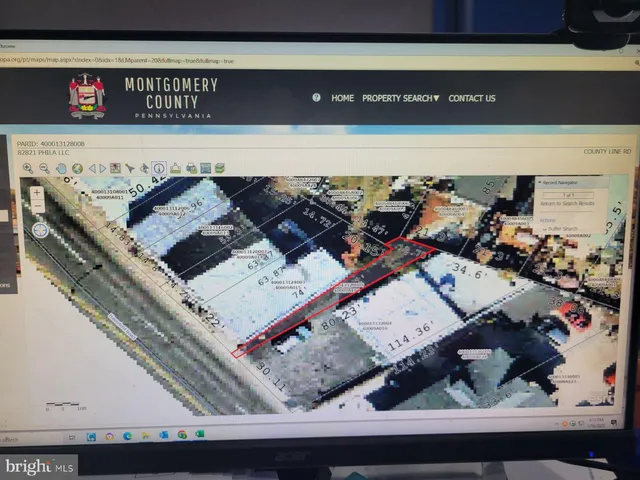This screenshot has height=480, width=640.
Task: Activate the identify info tool
Action: (x=159, y=168)
